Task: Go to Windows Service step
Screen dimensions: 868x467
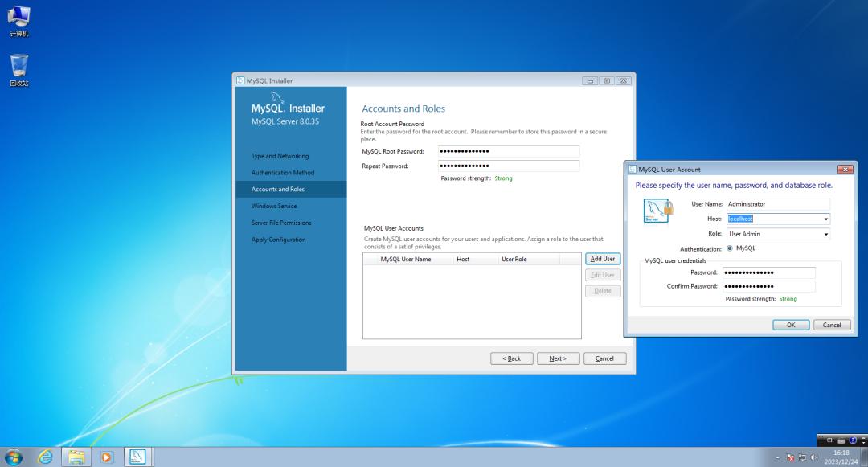Action: tap(274, 206)
